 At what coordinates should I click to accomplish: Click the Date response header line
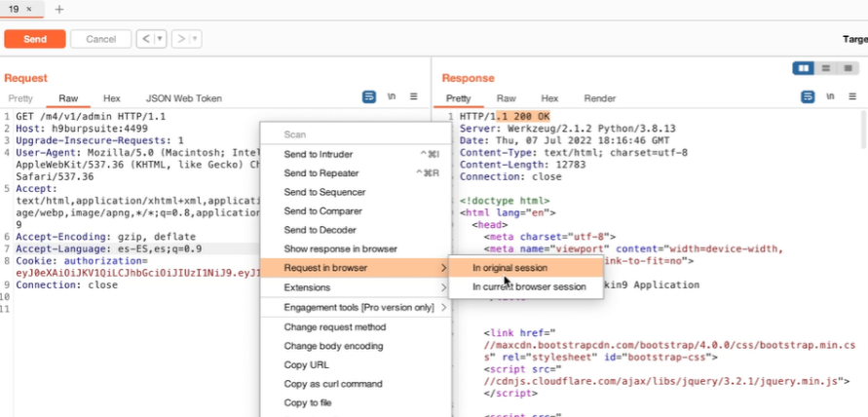(565, 140)
